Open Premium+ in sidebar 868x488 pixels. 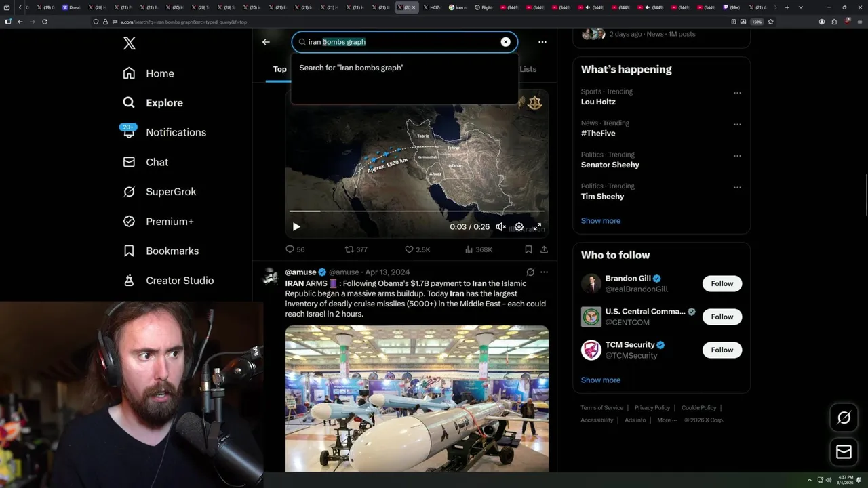(x=159, y=222)
